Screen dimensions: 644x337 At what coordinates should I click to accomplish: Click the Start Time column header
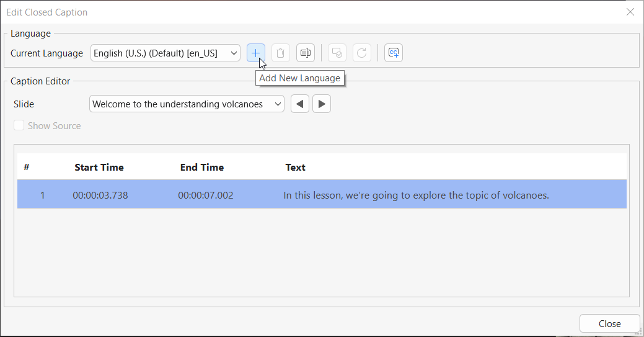[99, 168]
